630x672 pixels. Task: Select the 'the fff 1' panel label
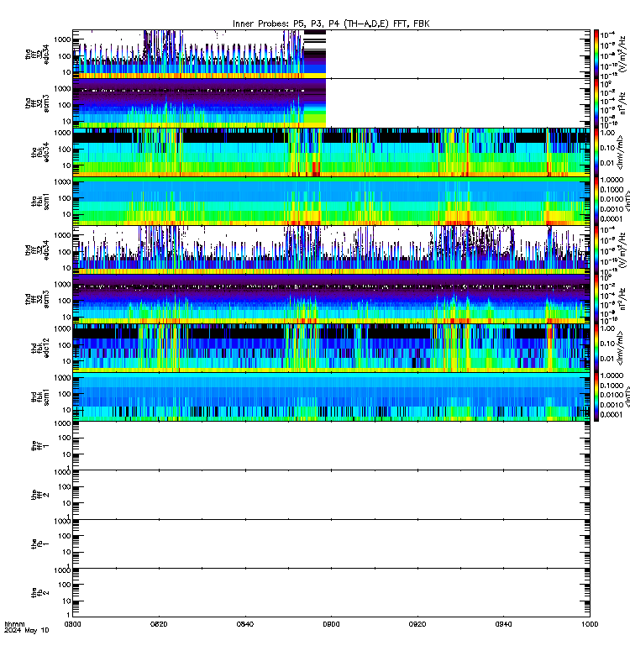[x=40, y=446]
